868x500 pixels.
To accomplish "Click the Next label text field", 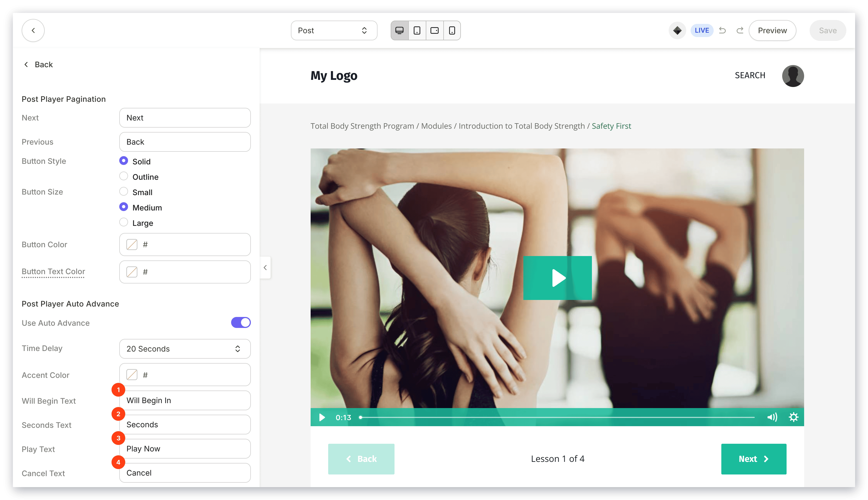I will (x=185, y=118).
